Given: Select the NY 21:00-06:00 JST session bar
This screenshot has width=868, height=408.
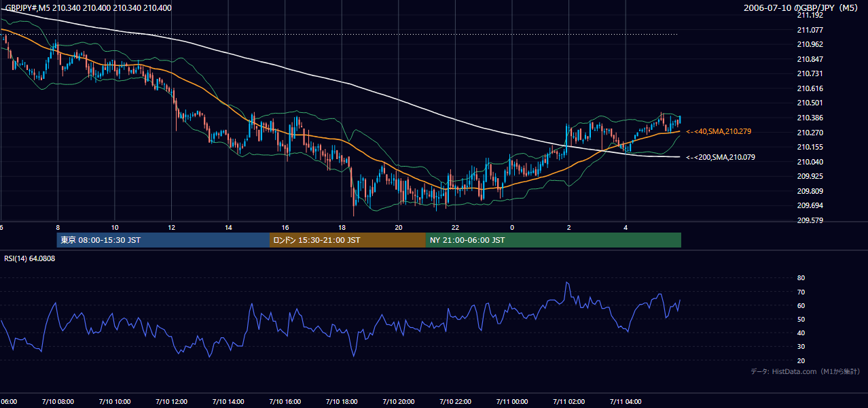Looking at the screenshot, I should point(554,240).
